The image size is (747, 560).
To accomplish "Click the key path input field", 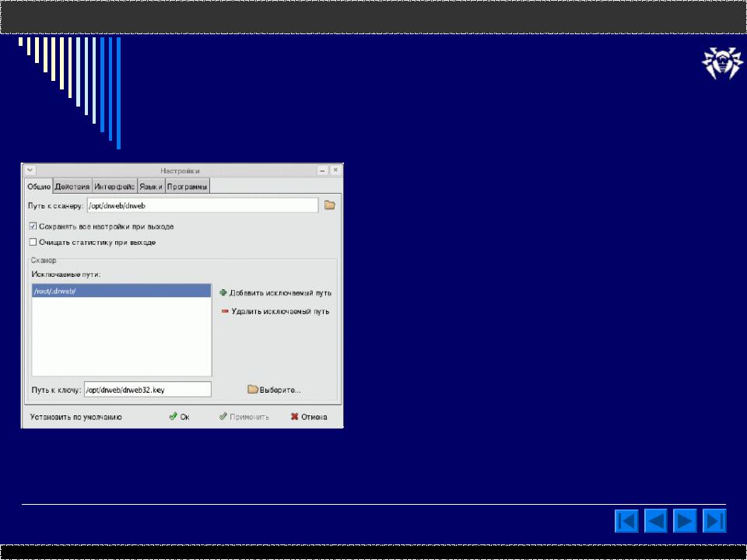I will coord(148,389).
